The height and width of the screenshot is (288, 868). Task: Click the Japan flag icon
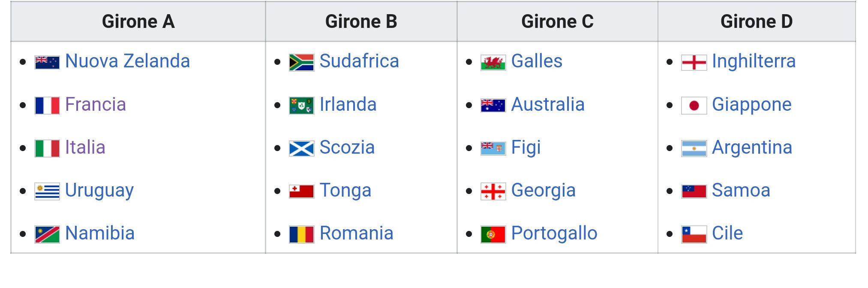pos(694,106)
